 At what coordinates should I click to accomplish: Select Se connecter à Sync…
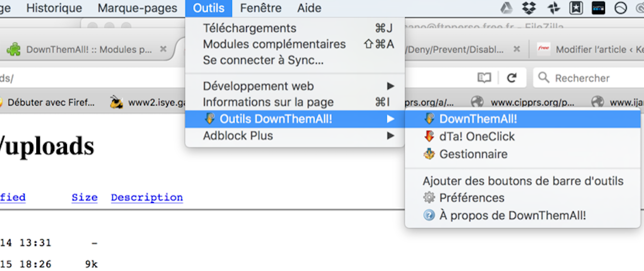click(295, 60)
